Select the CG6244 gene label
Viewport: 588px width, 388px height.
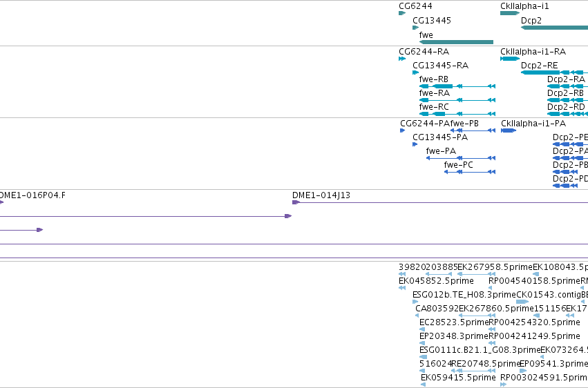coord(415,6)
